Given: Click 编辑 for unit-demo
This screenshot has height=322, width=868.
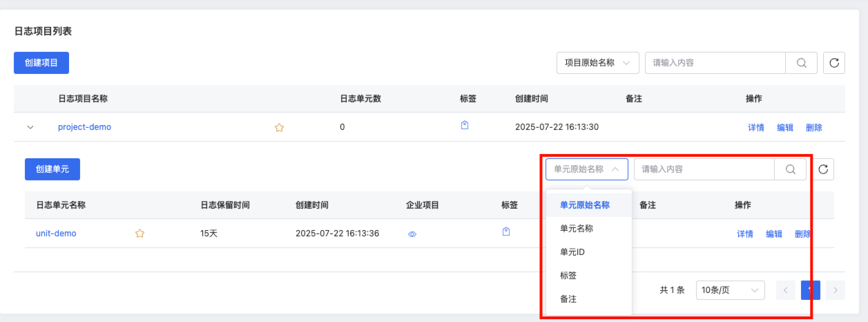Looking at the screenshot, I should [774, 234].
